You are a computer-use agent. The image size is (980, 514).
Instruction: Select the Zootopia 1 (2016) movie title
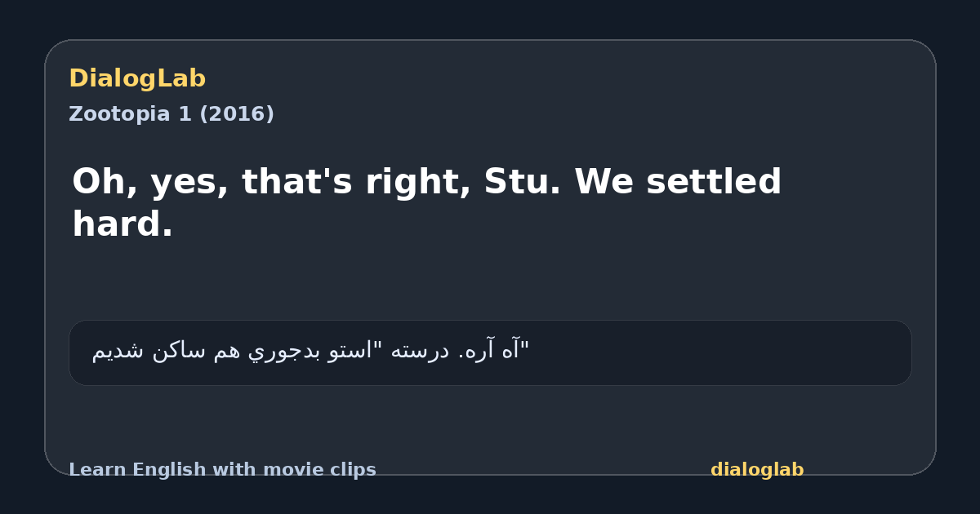tap(171, 114)
